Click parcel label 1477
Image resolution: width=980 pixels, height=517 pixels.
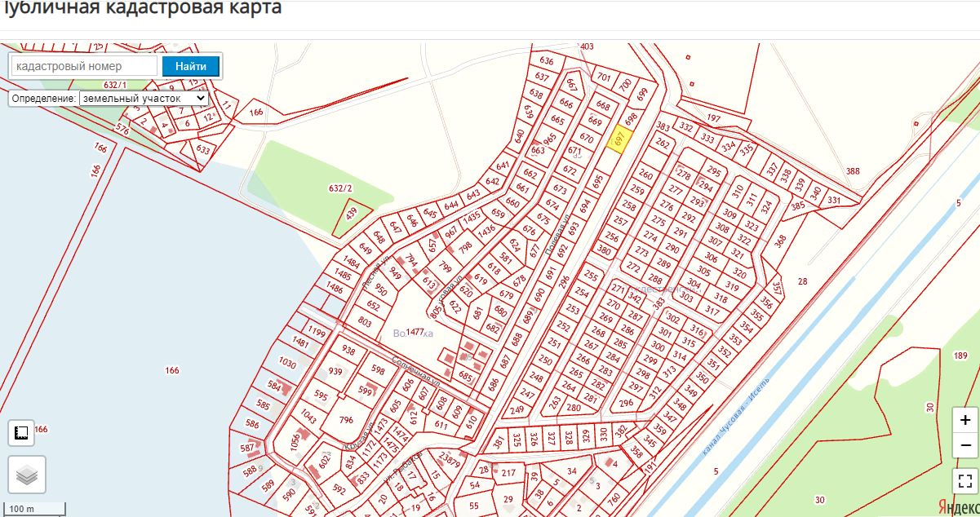416,333
